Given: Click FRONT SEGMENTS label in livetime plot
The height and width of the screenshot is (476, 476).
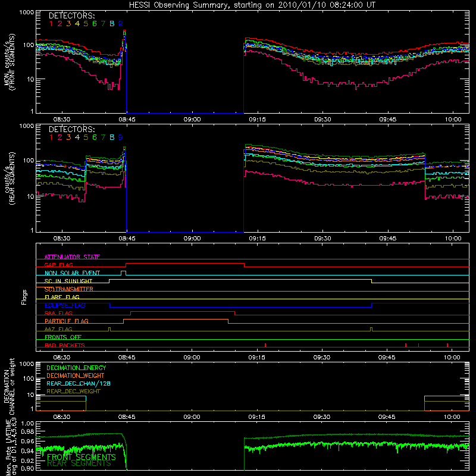Looking at the screenshot, I should coord(82,457).
